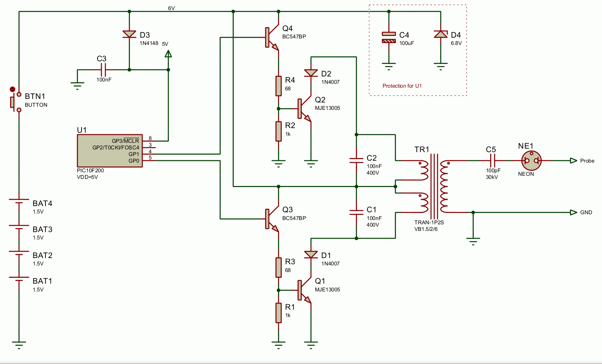Click the red actuator dot on BTN1
Image resolution: width=602 pixels, height=364 pixels.
[12, 89]
